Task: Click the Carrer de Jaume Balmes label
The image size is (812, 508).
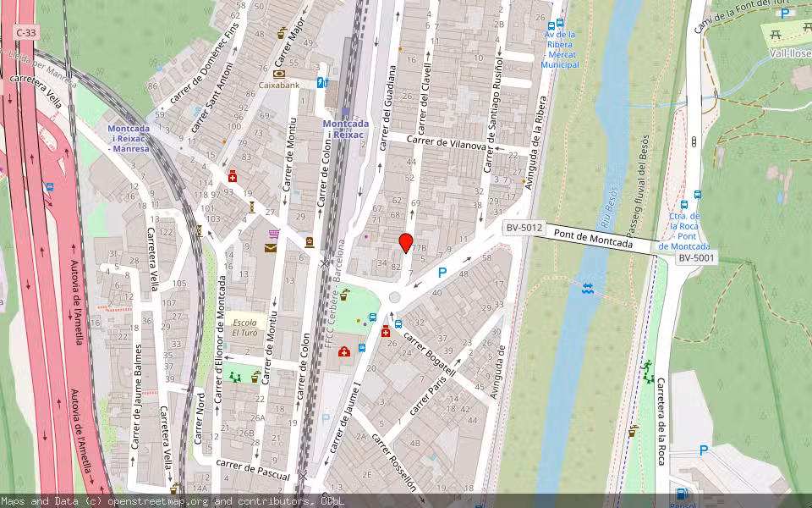Action: click(137, 396)
